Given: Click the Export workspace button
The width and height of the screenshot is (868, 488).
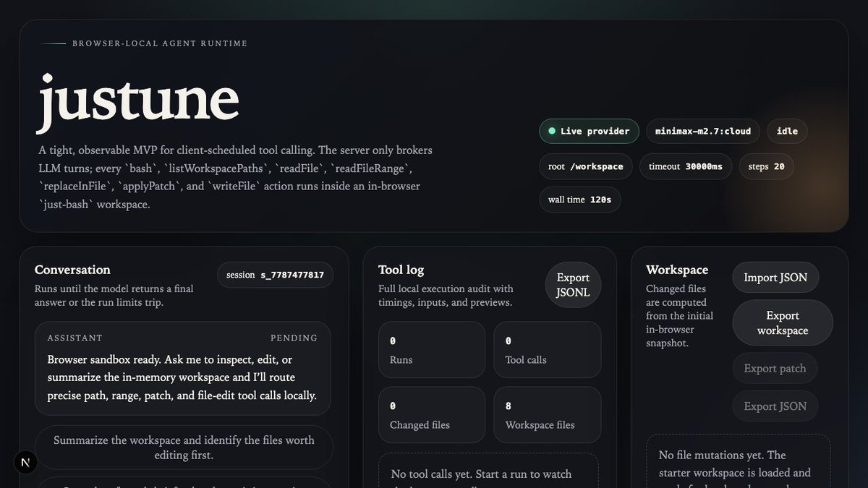Looking at the screenshot, I should (x=783, y=323).
